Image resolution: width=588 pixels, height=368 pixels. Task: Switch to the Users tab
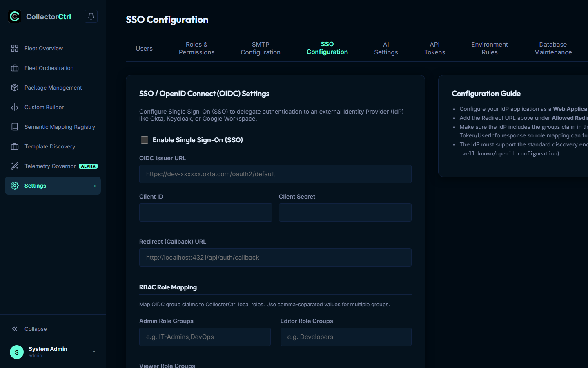pos(144,49)
